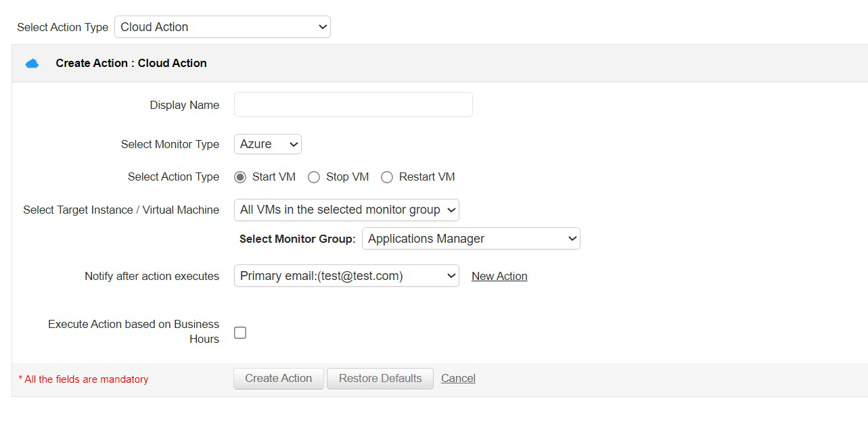Screen dimensions: 868x447
Task: Open the Select Monitor Type dropdown showing Azure
Action: tap(267, 143)
